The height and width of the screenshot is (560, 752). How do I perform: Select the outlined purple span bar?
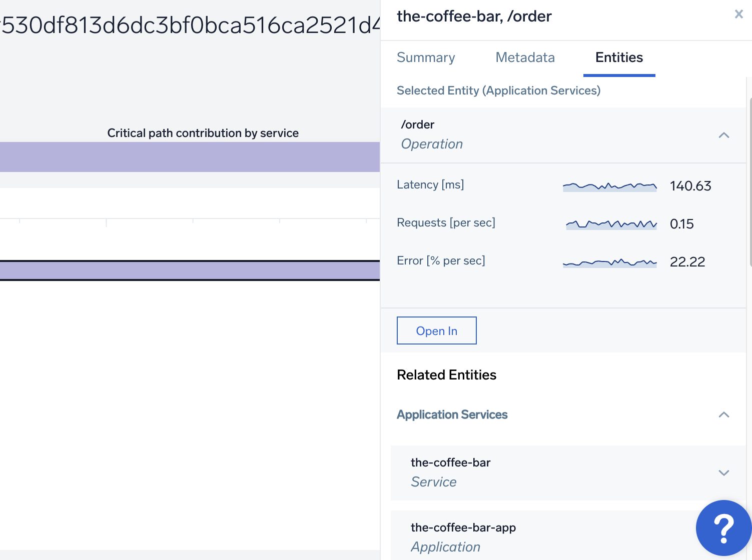click(190, 270)
